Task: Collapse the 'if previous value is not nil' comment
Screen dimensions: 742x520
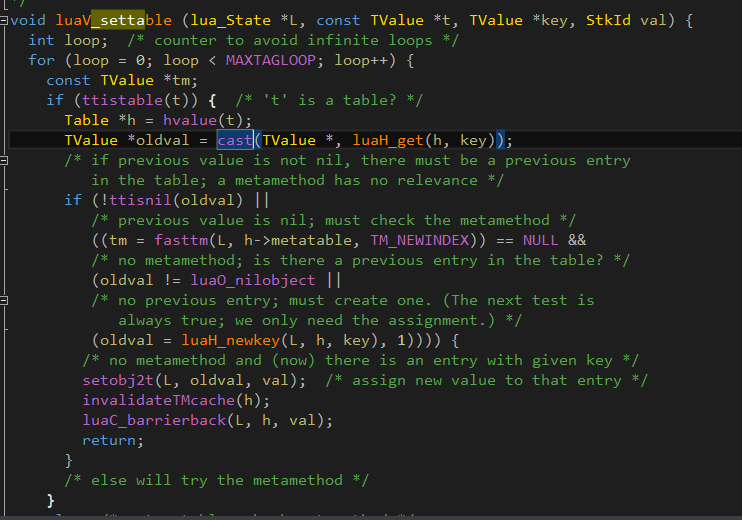Action: (x=4, y=160)
